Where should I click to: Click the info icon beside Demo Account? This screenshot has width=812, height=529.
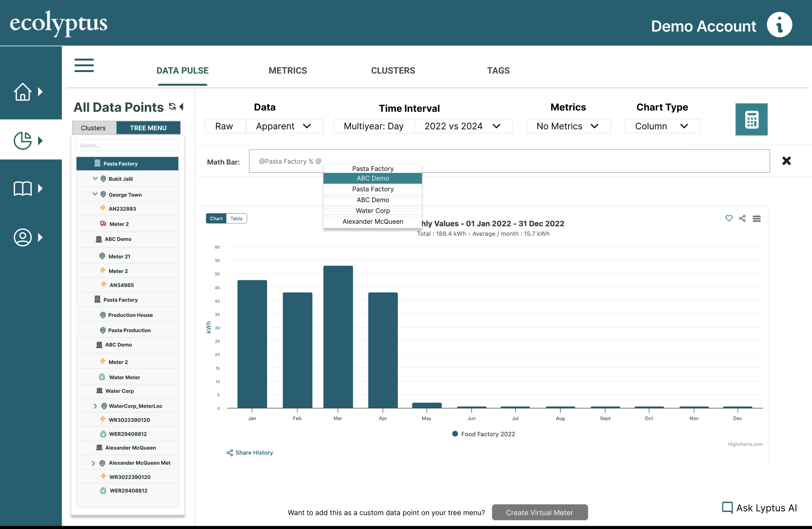point(779,25)
